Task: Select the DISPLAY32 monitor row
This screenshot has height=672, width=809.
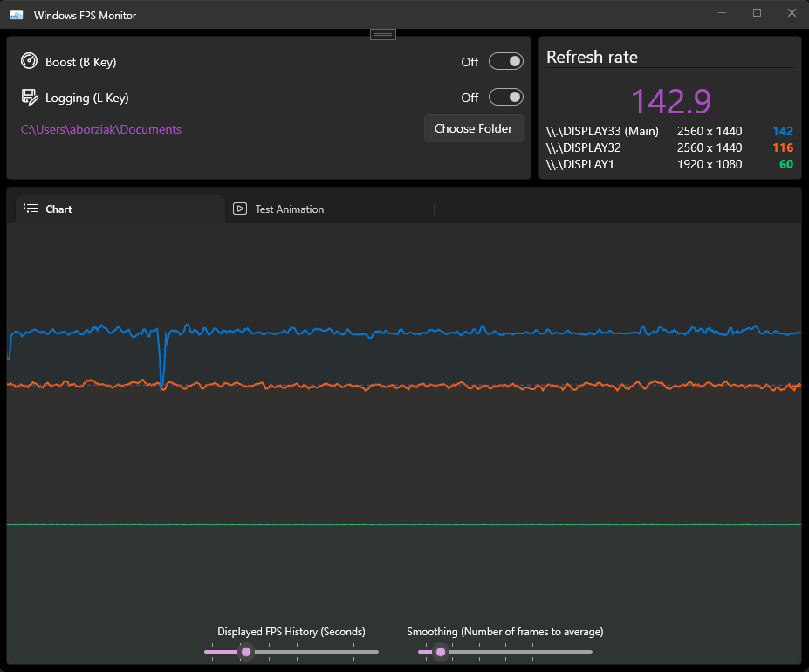Action: tap(669, 147)
